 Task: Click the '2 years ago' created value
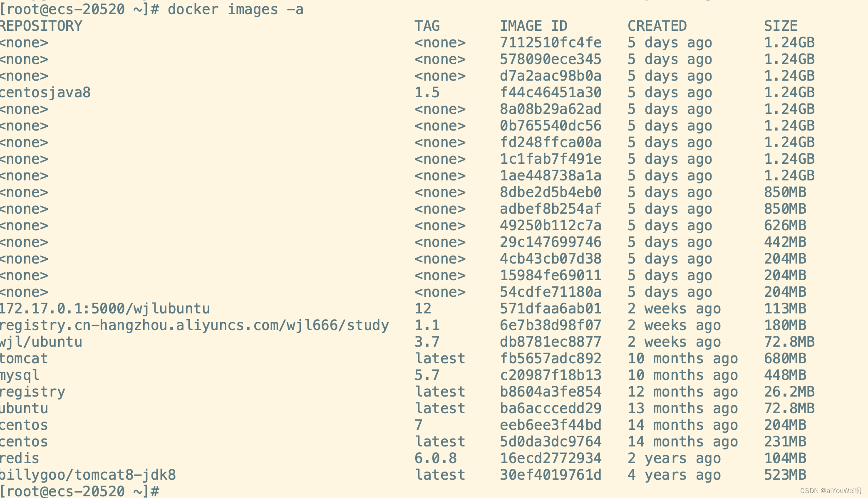(x=674, y=458)
